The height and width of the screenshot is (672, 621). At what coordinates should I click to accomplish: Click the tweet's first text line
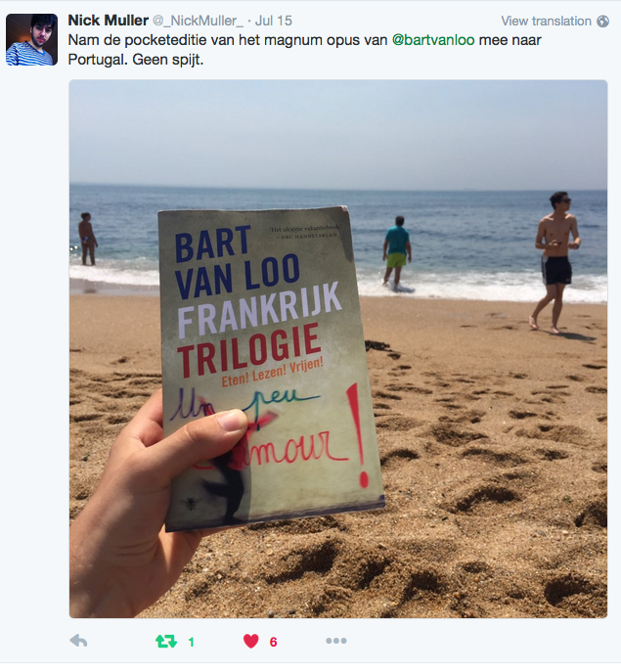[x=305, y=40]
